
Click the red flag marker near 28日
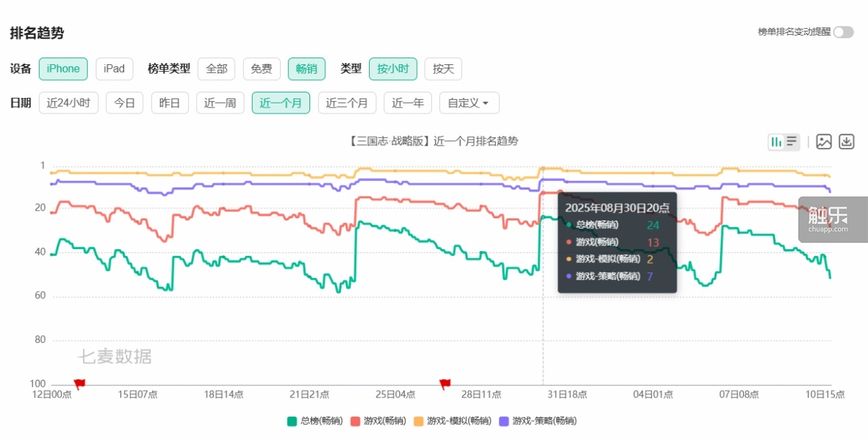445,383
